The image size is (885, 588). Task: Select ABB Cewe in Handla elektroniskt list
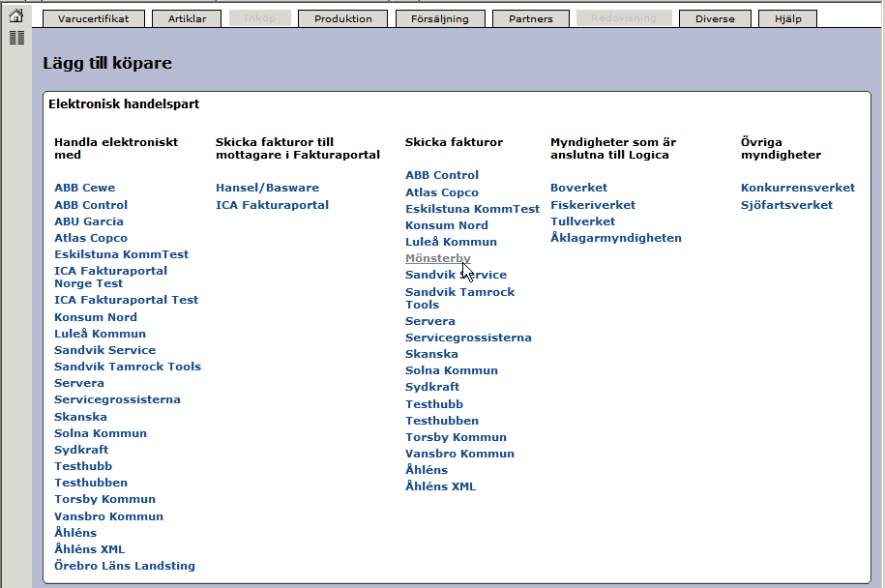coord(85,188)
